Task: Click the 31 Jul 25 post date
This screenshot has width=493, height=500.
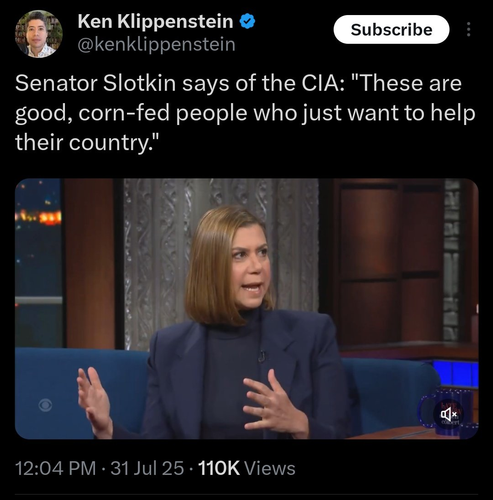Action: (x=147, y=468)
